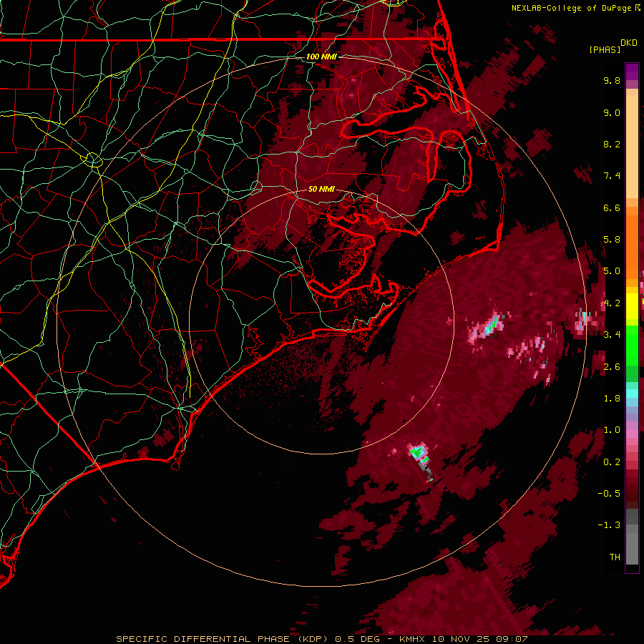The image size is (644, 644).
Task: Click the 9.8 scale value
Action: (612, 80)
